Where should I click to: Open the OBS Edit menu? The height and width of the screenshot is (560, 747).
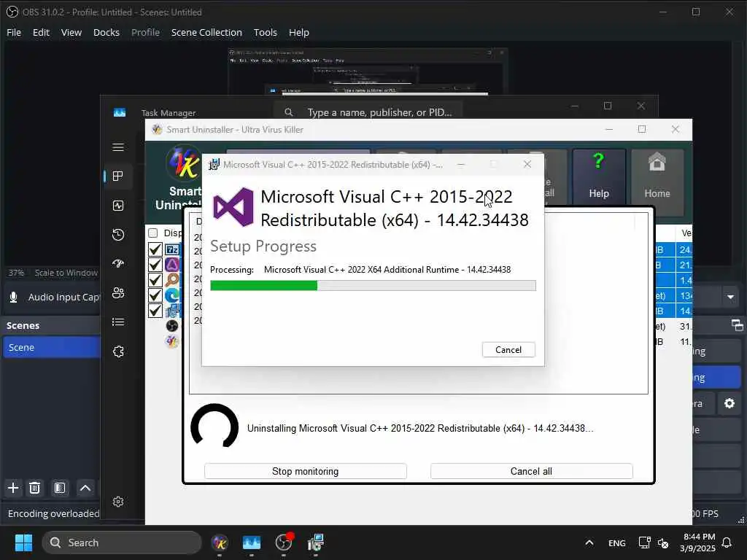41,32
